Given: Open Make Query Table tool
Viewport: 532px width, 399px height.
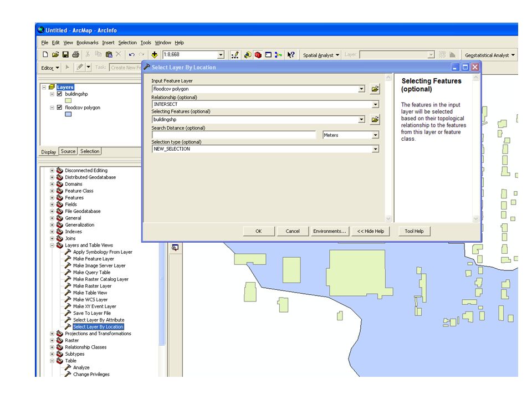Looking at the screenshot, I should (x=91, y=273).
